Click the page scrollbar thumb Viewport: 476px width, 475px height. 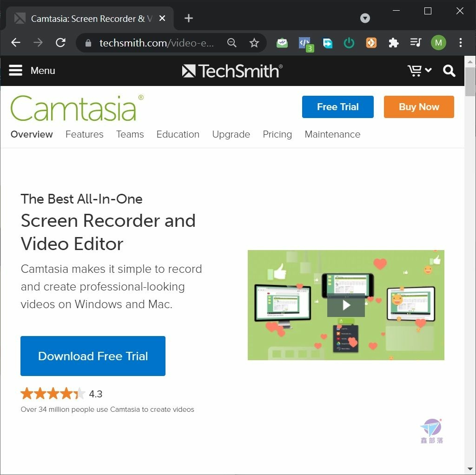470,81
